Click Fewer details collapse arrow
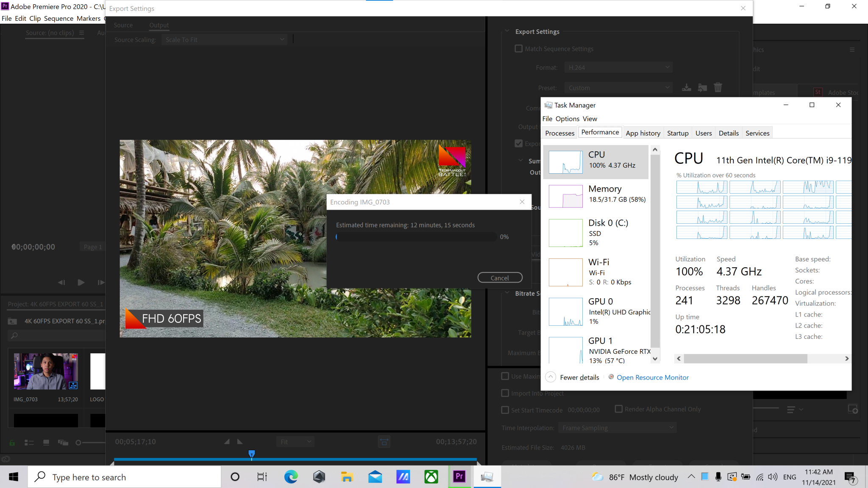Image resolution: width=868 pixels, height=488 pixels. pyautogui.click(x=550, y=377)
